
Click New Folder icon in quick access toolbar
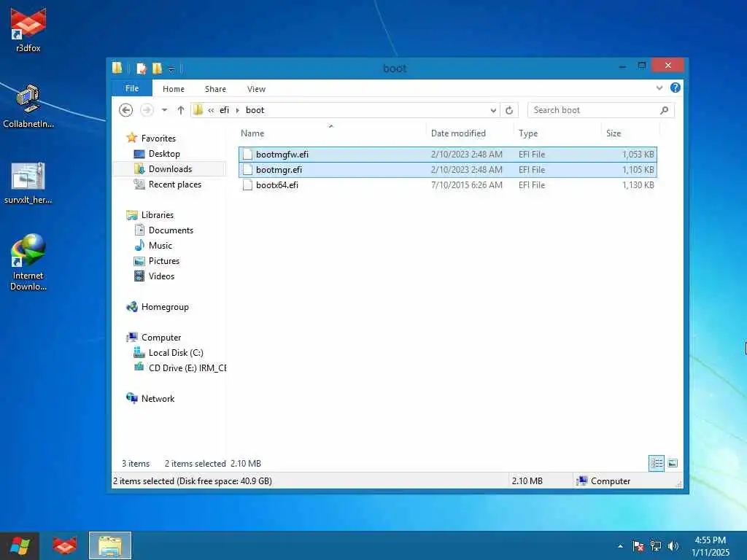click(157, 69)
